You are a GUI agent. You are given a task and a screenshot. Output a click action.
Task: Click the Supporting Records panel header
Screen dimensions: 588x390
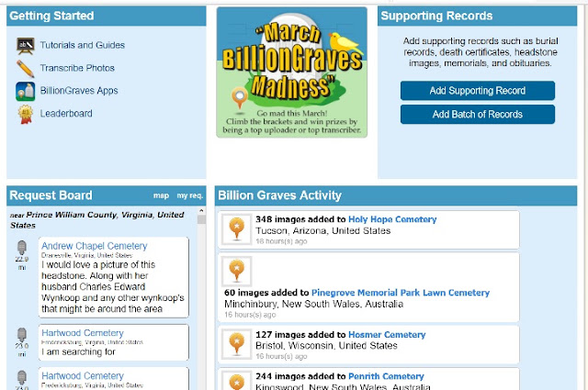(477, 16)
